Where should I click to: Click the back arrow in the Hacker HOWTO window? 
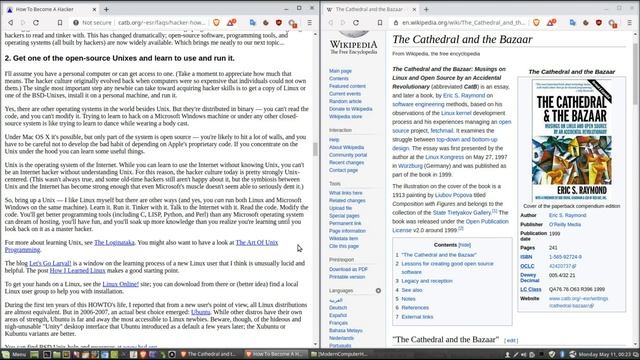(x=11, y=23)
